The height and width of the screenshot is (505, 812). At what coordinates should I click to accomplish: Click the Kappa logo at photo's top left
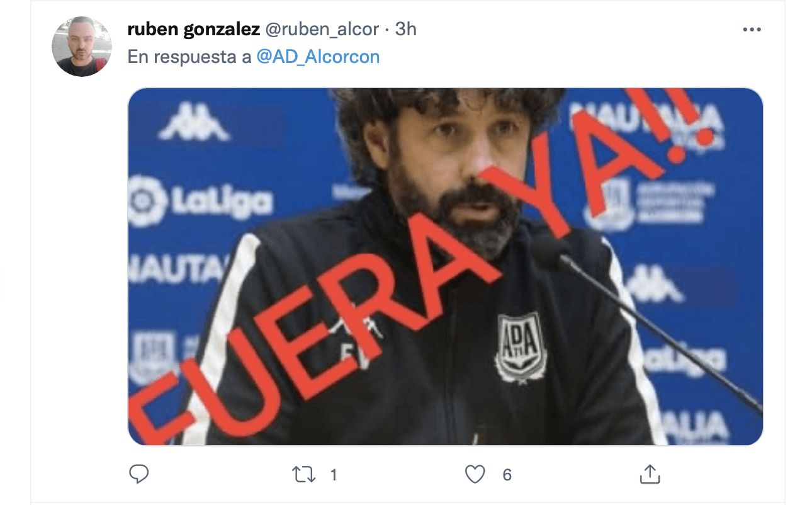pos(194,123)
